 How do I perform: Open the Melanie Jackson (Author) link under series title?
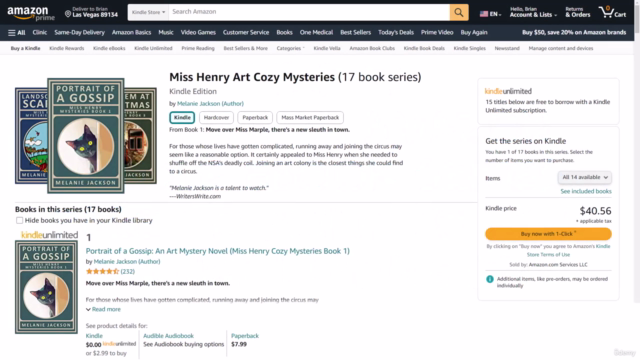[210, 104]
